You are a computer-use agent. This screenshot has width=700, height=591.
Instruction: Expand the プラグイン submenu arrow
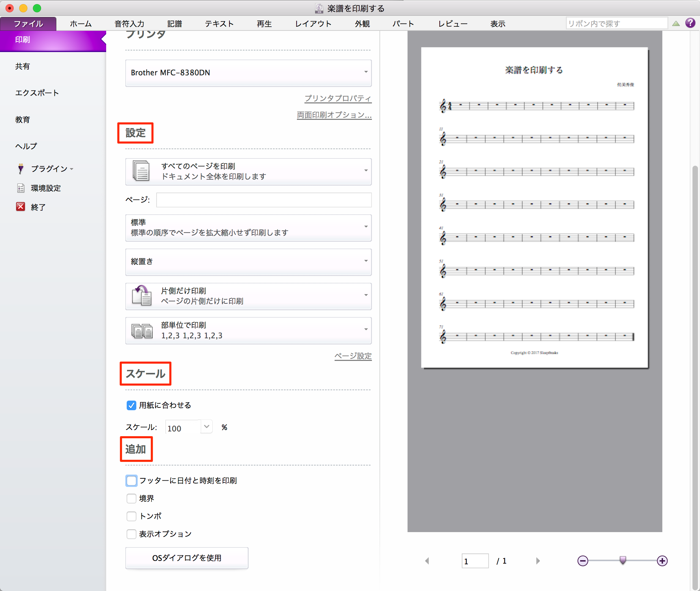(72, 169)
